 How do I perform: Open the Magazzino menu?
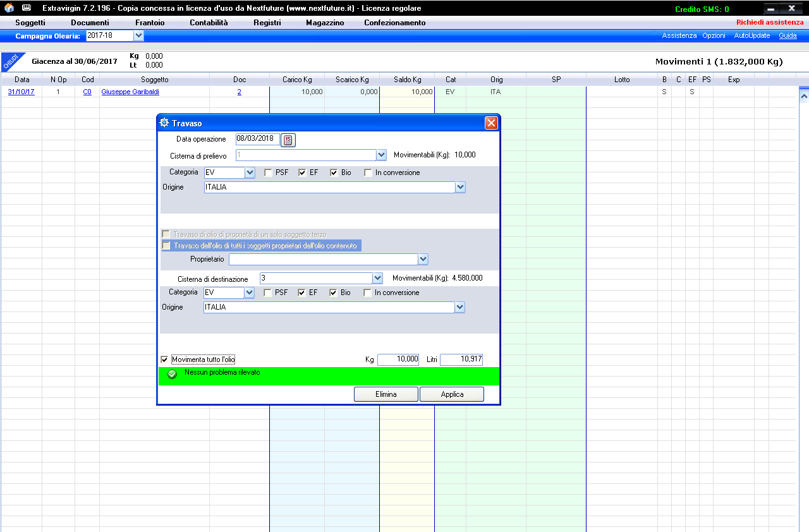point(325,23)
